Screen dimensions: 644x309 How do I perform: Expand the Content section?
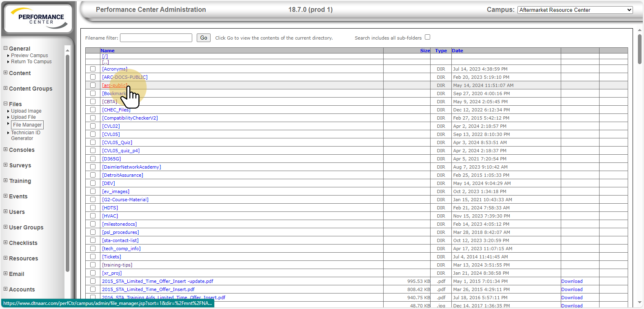[x=6, y=73]
